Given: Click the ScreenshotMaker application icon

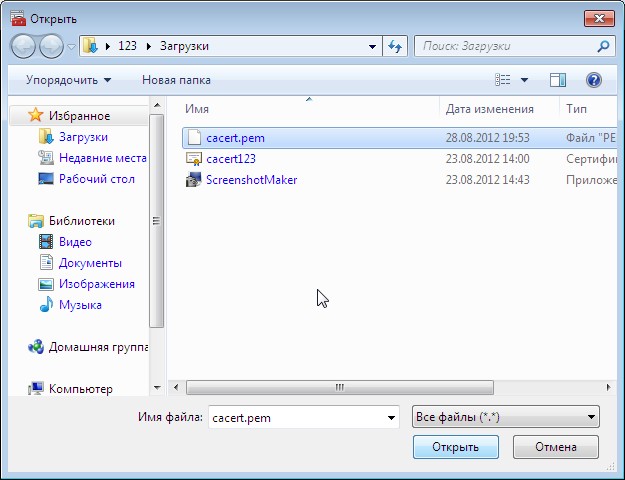Looking at the screenshot, I should 194,180.
